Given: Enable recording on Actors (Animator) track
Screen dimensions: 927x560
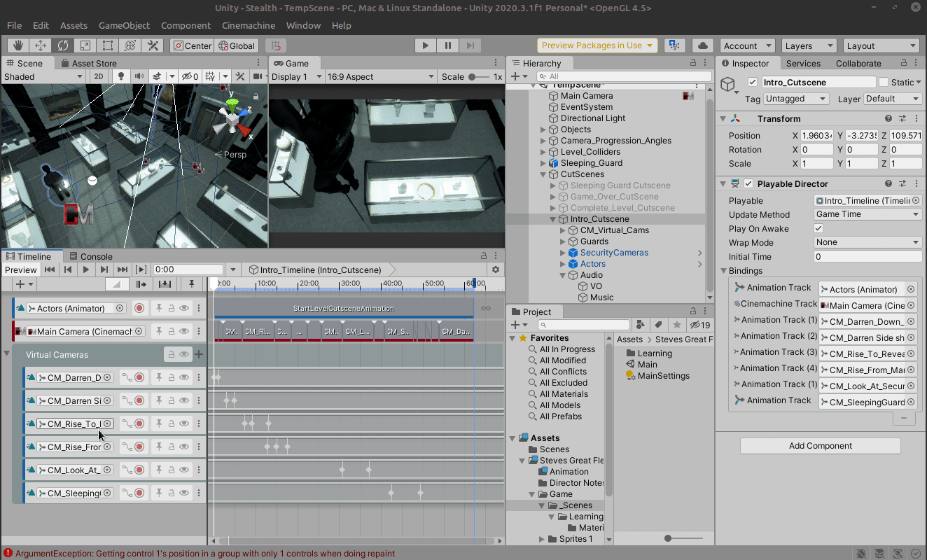Looking at the screenshot, I should [139, 308].
